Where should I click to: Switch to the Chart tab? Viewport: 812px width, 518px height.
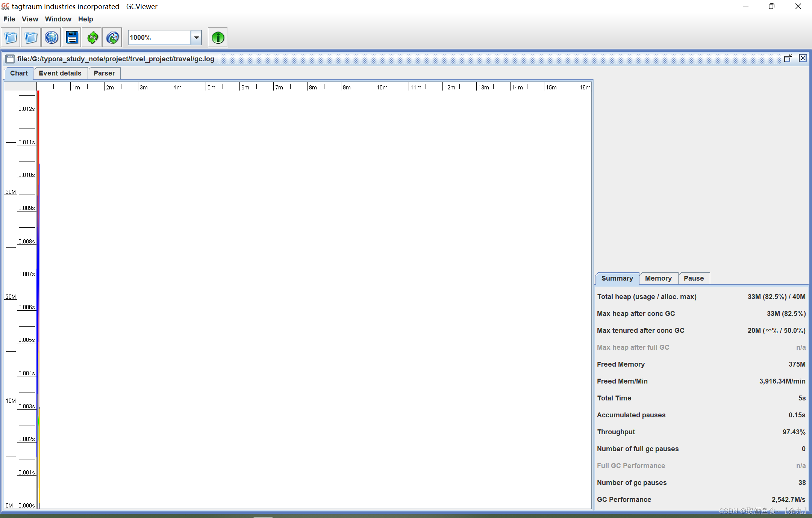(x=19, y=73)
